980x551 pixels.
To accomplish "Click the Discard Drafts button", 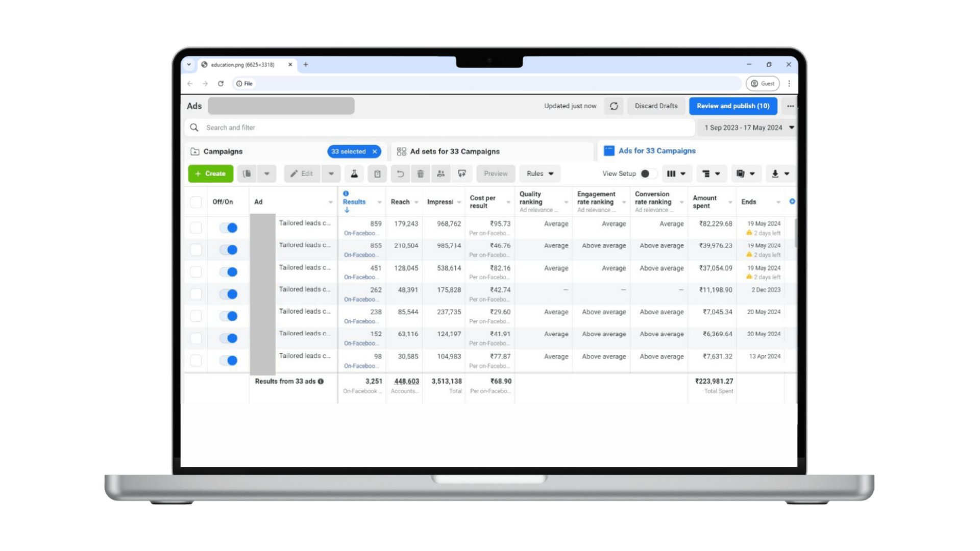I will tap(656, 106).
